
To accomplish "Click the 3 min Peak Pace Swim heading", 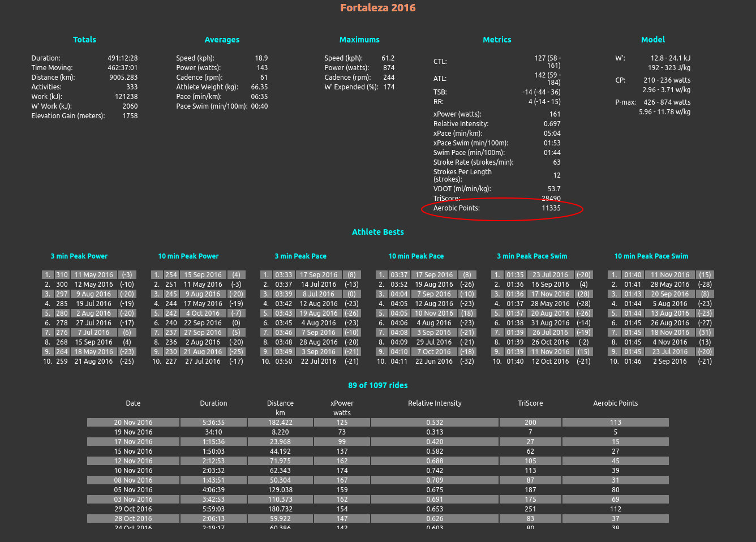I will point(532,256).
